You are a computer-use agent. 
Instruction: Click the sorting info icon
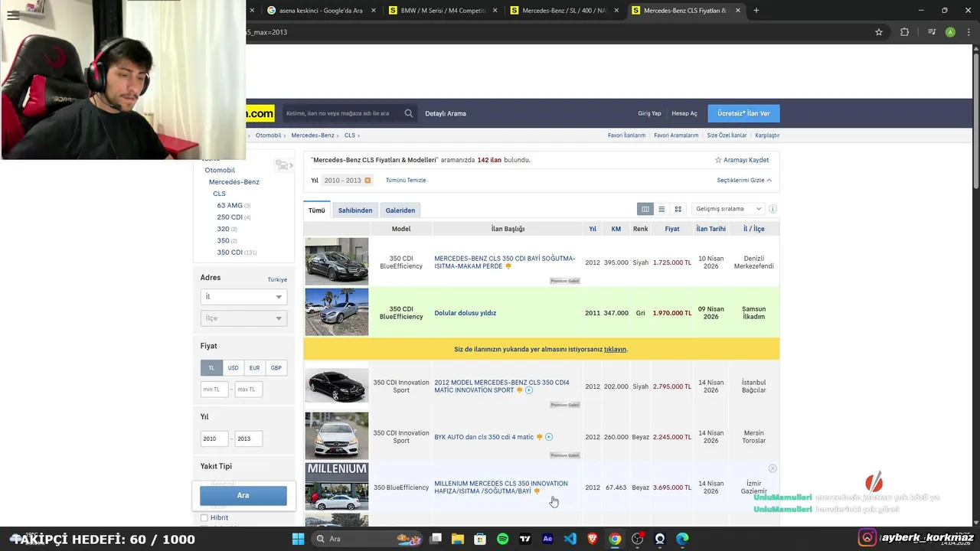coord(773,209)
